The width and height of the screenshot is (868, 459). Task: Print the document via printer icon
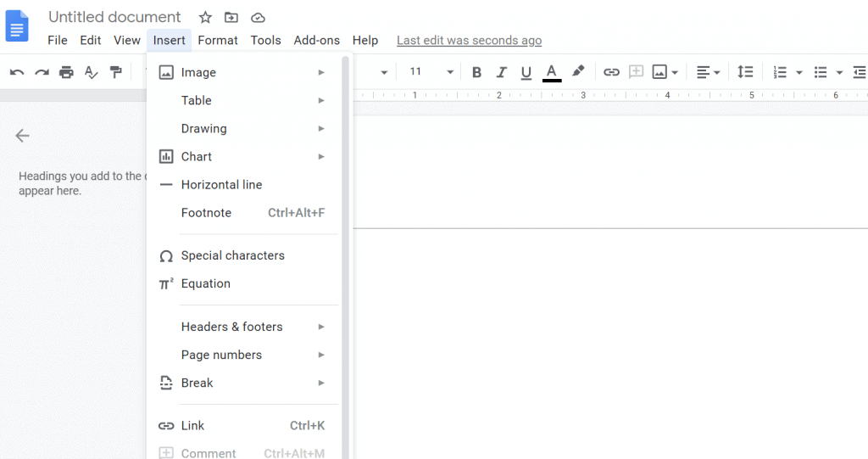tap(66, 72)
